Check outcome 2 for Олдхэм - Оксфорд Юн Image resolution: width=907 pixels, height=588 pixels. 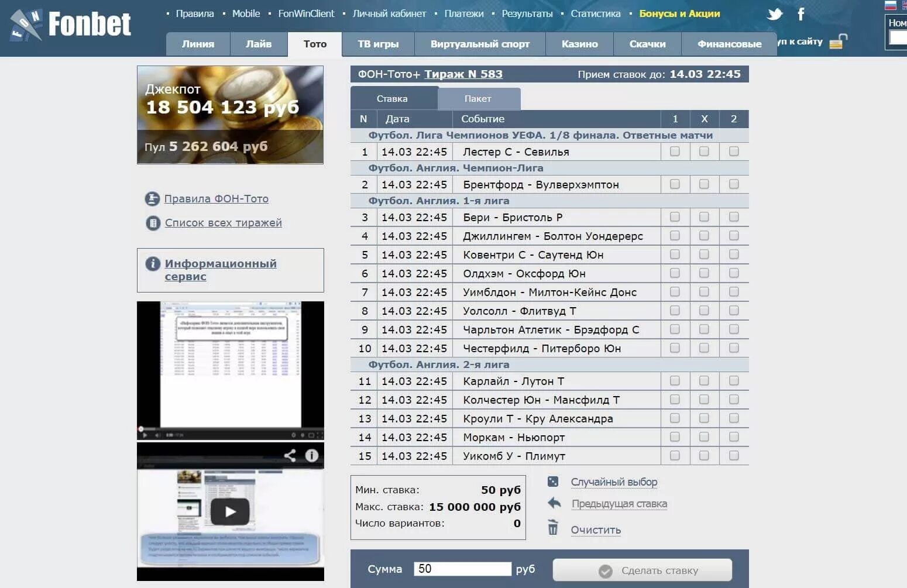pos(734,273)
